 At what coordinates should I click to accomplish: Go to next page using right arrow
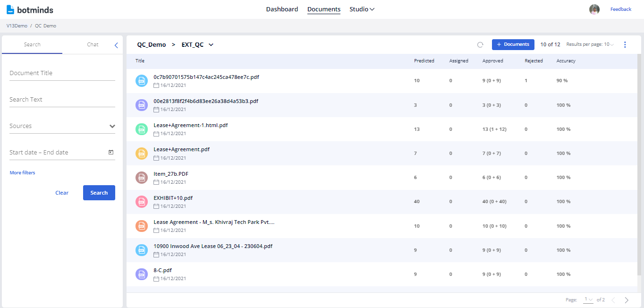pos(627,300)
